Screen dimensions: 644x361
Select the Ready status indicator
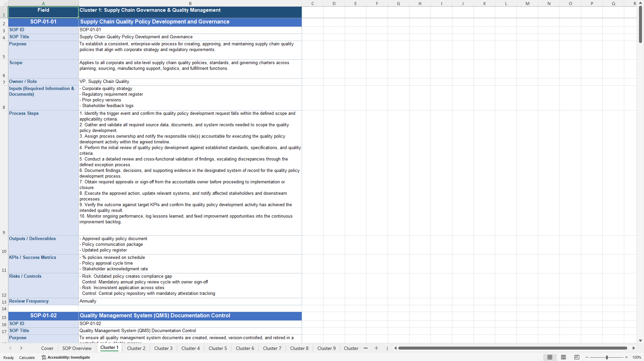pos(9,357)
